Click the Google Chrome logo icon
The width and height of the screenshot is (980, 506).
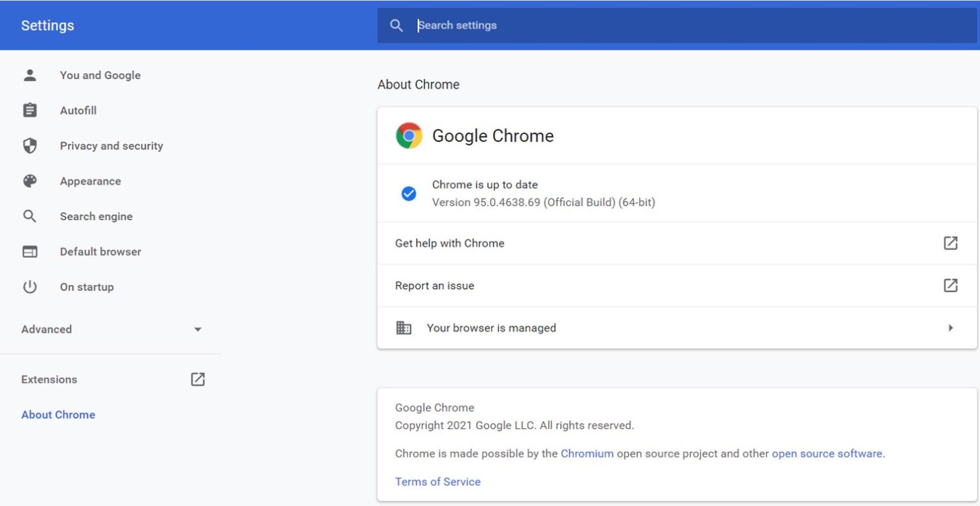point(409,136)
